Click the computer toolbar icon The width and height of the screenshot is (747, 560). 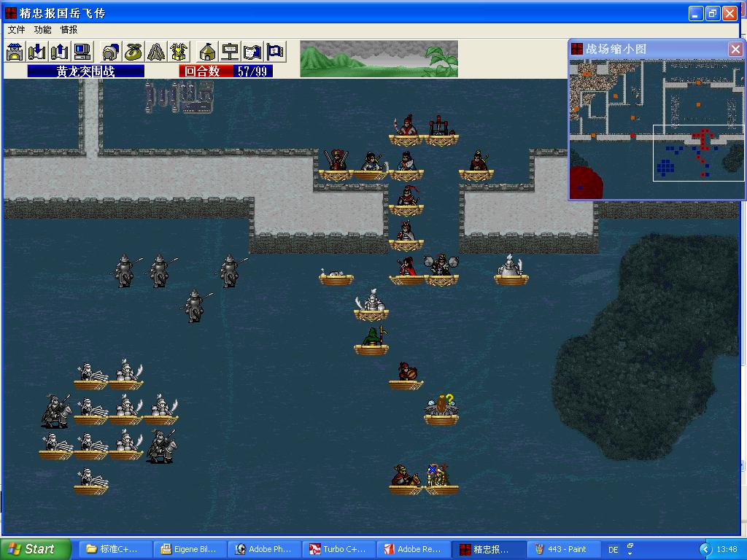(82, 52)
